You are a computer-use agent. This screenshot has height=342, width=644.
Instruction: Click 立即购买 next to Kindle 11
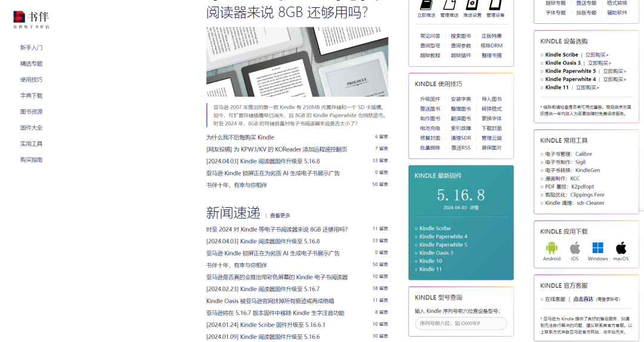pyautogui.click(x=587, y=88)
